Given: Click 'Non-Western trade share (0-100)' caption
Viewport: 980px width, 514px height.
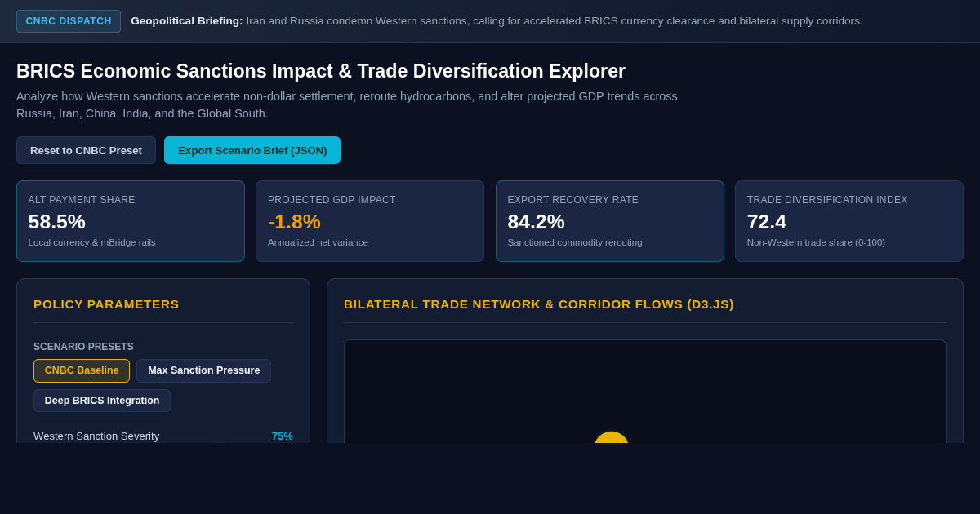Looking at the screenshot, I should click(816, 242).
